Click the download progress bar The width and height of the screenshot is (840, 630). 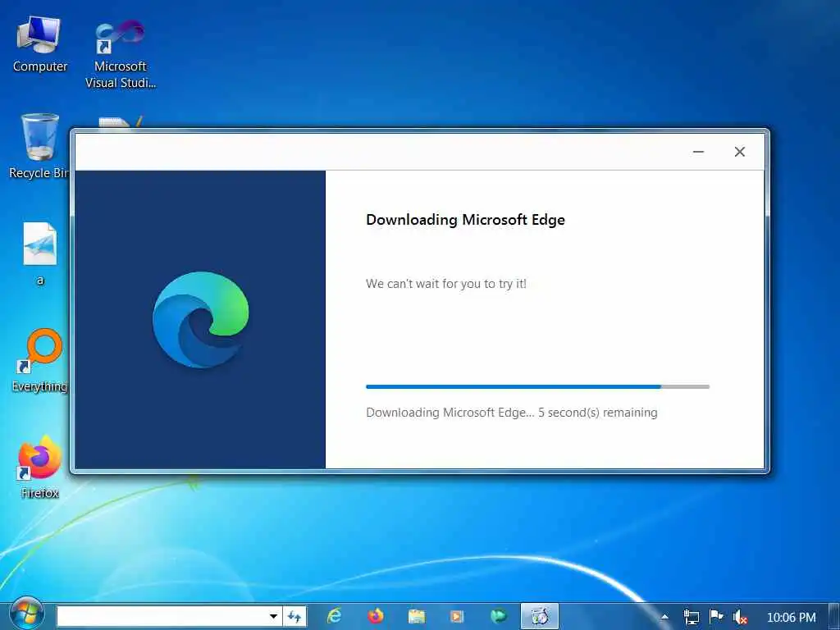tap(537, 386)
